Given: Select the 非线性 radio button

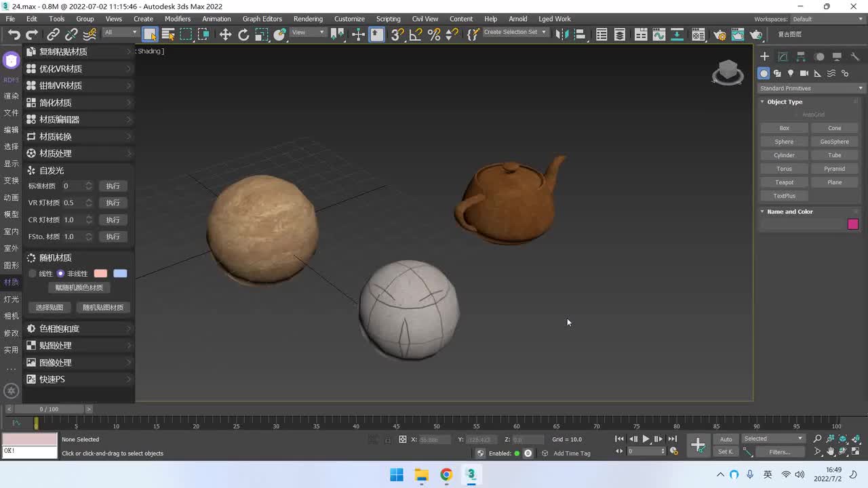Looking at the screenshot, I should point(60,274).
